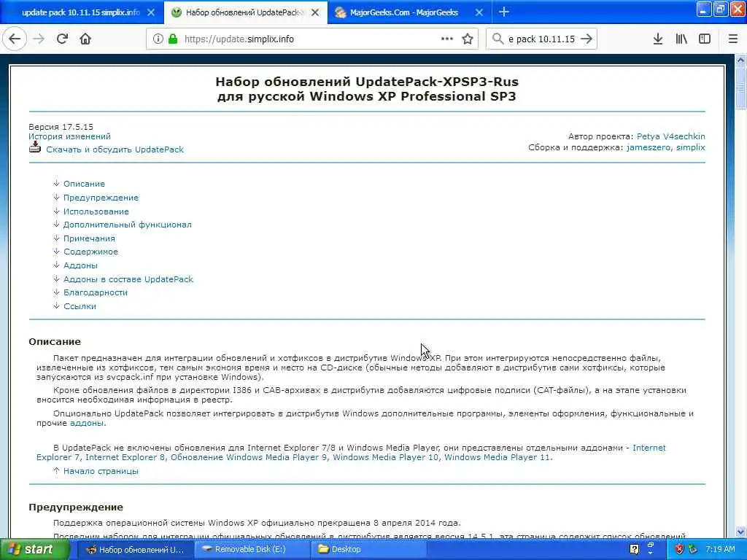The height and width of the screenshot is (560, 747).
Task: Bookmark this page with the star
Action: 468,39
